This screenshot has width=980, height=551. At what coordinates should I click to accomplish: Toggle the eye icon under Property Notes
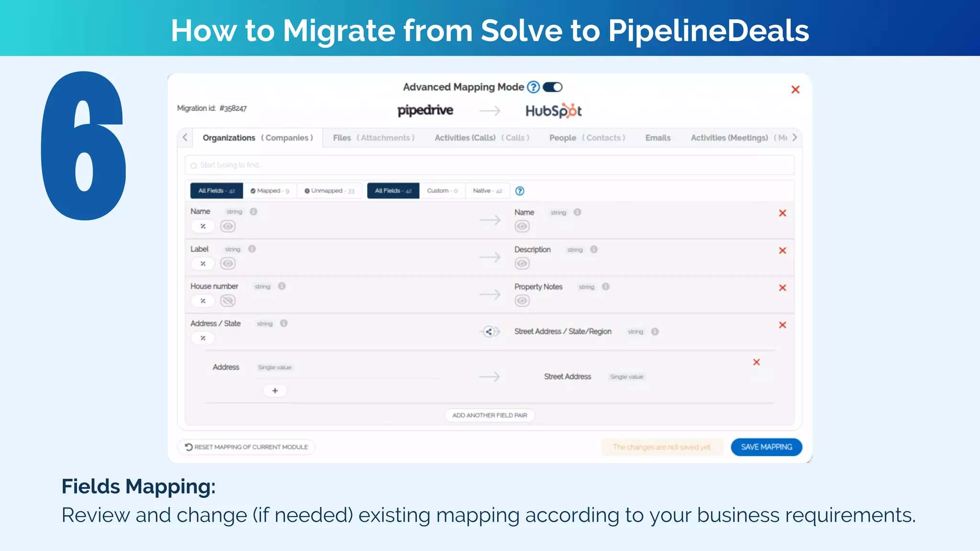pos(522,301)
